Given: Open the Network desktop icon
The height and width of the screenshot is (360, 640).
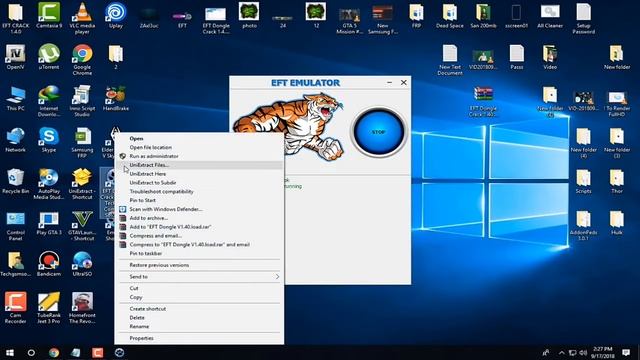Looking at the screenshot, I should point(16,140).
